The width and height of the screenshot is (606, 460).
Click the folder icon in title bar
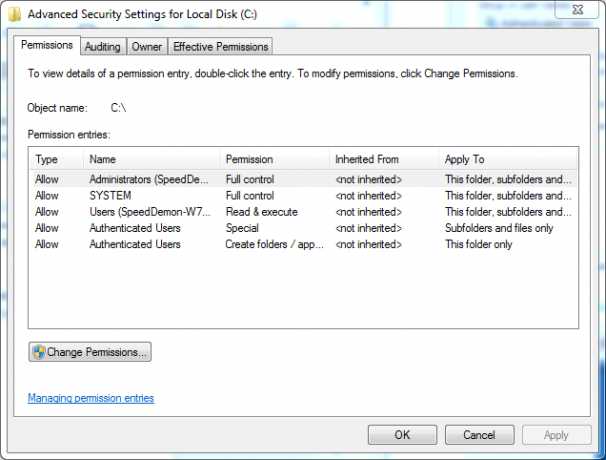tap(15, 14)
